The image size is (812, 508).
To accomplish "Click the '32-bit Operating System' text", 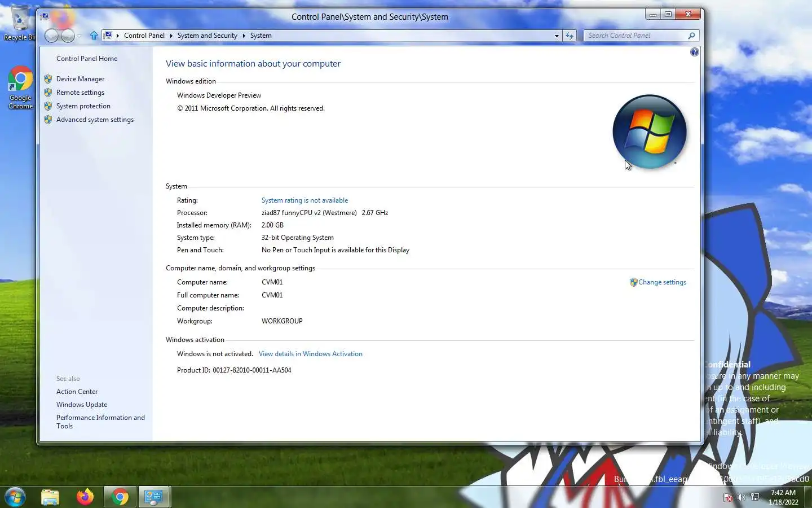I will [298, 238].
